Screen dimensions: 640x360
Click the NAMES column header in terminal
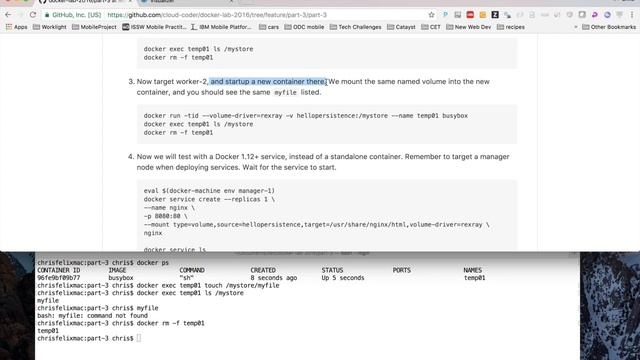(x=473, y=270)
